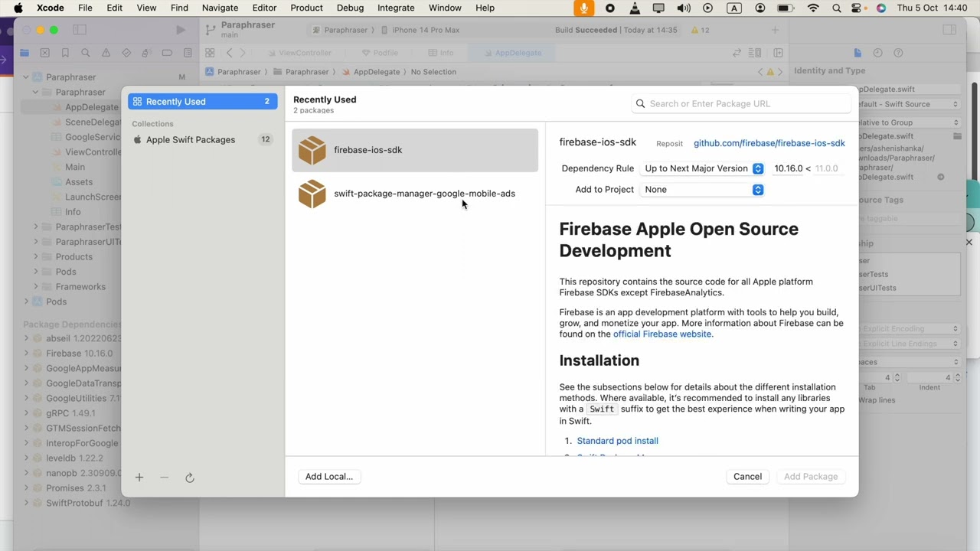Screen dimensions: 980x551
Task: Refresh the package collections
Action: [x=190, y=478]
